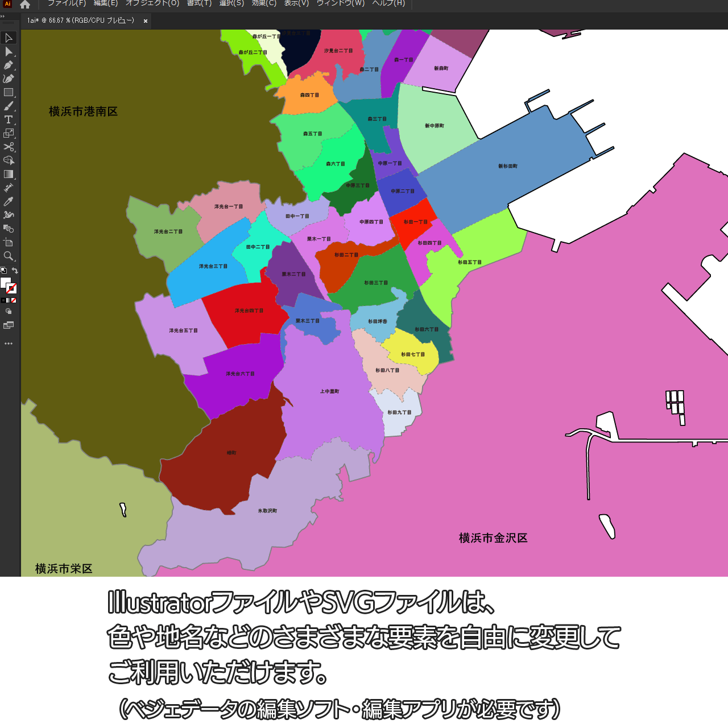Viewport: 728px width, 728px height.
Task: Select the Direct Selection tool
Action: 9,52
